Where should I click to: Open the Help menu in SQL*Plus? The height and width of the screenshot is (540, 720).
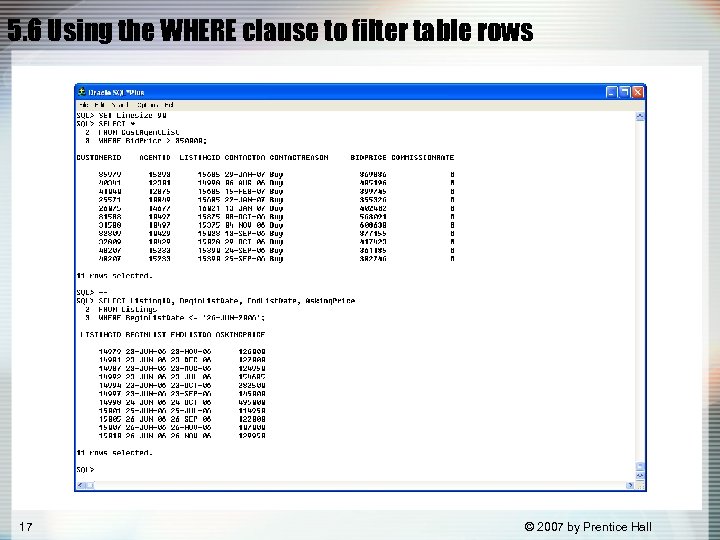tap(169, 105)
